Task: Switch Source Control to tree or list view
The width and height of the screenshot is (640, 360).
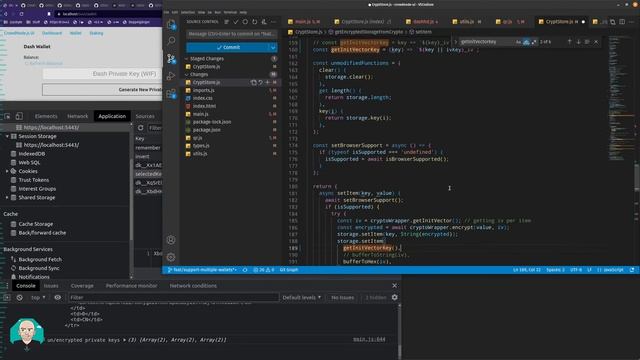Action: [x=227, y=22]
